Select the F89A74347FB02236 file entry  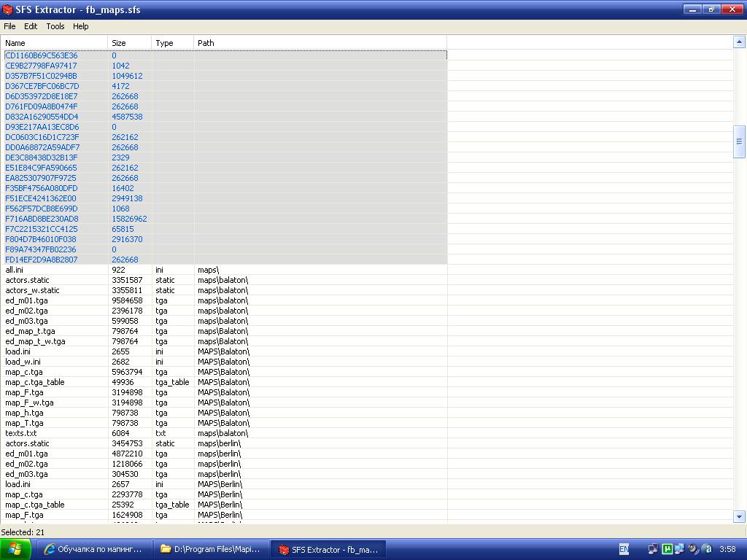[x=41, y=249]
